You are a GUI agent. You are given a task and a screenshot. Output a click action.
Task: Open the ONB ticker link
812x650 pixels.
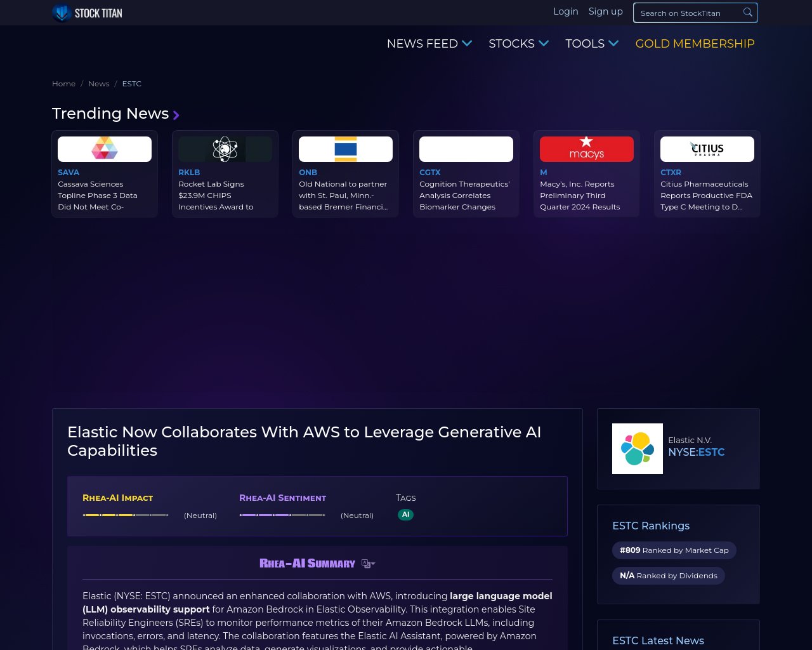coord(308,173)
